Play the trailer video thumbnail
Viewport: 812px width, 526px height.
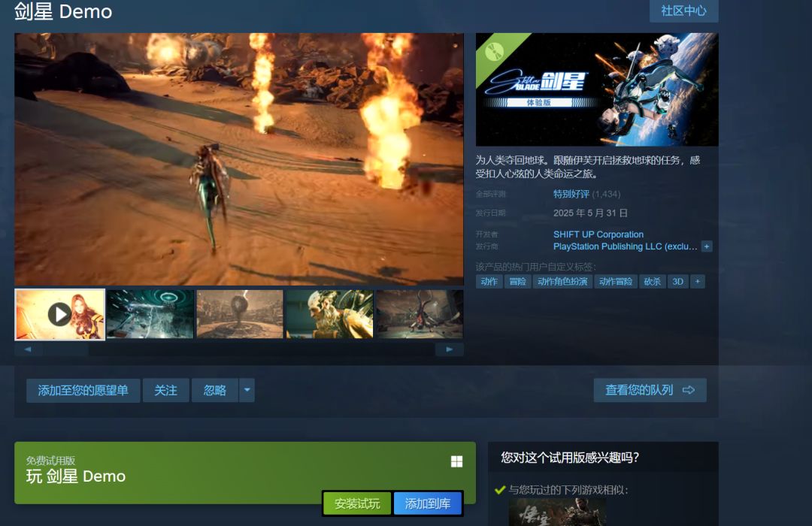click(60, 314)
